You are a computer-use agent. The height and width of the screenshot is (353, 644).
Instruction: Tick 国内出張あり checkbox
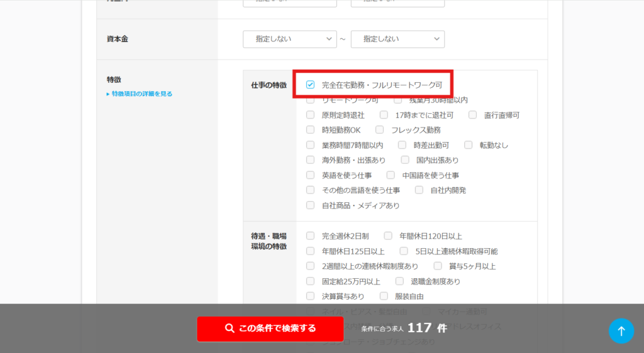[x=405, y=160]
